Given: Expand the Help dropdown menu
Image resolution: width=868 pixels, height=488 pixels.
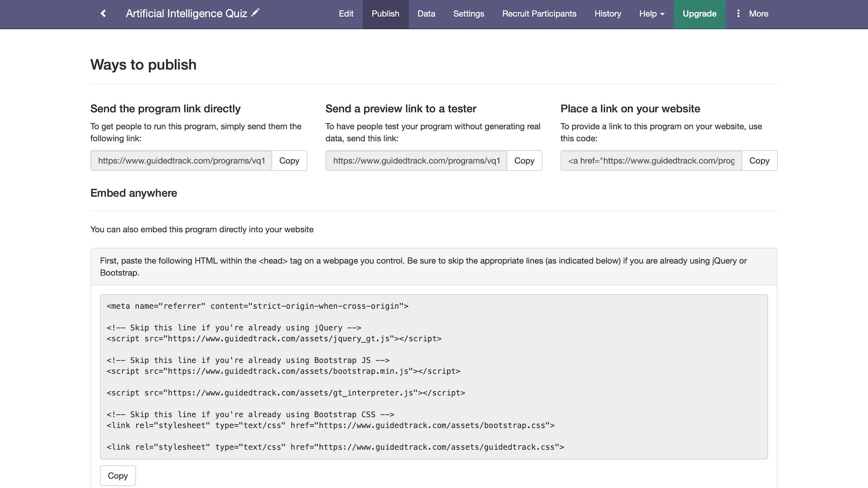Looking at the screenshot, I should [651, 14].
